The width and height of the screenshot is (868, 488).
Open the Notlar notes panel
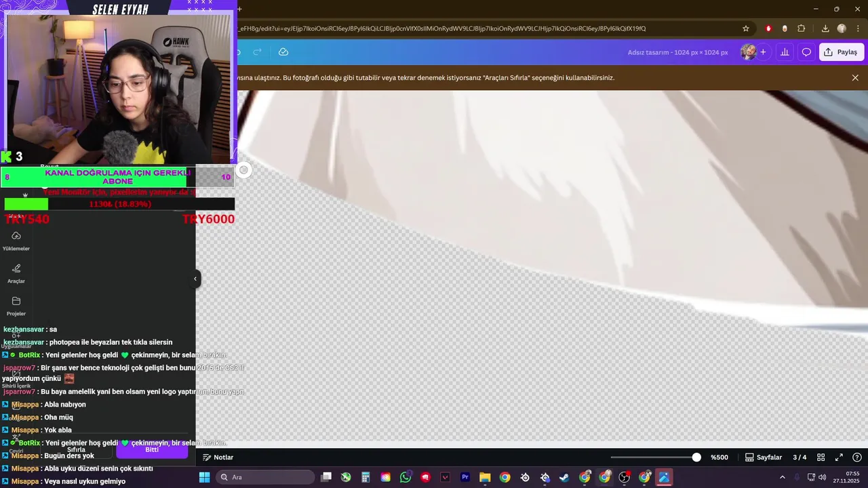pyautogui.click(x=218, y=457)
